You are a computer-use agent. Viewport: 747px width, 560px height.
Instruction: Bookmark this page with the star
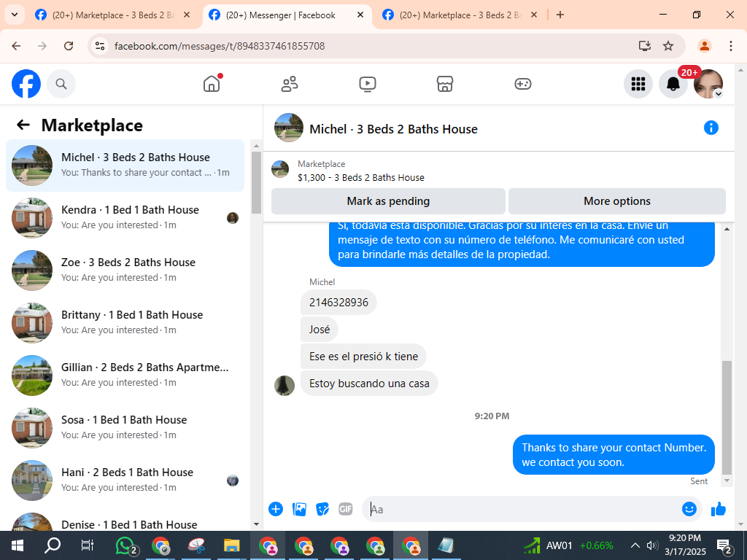point(668,46)
